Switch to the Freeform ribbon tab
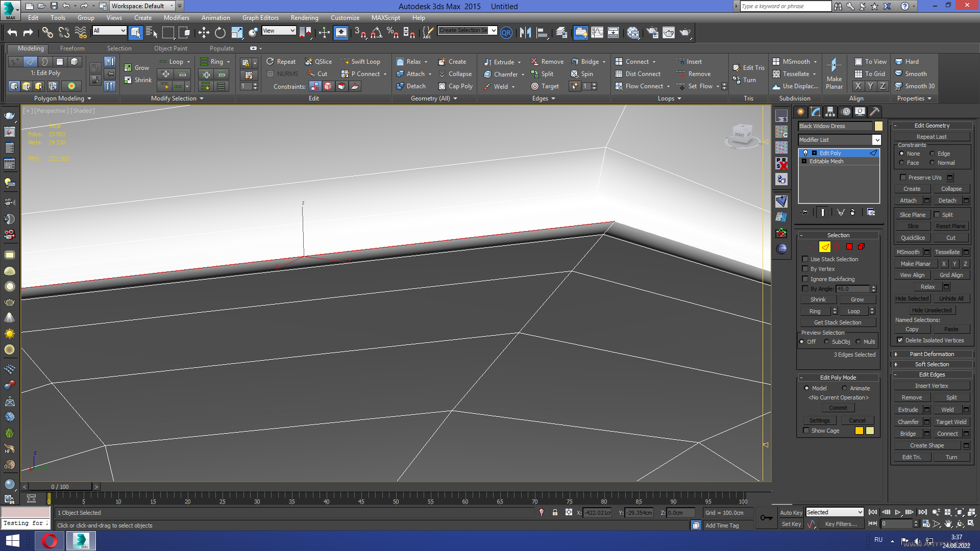The width and height of the screenshot is (980, 551). tap(72, 48)
